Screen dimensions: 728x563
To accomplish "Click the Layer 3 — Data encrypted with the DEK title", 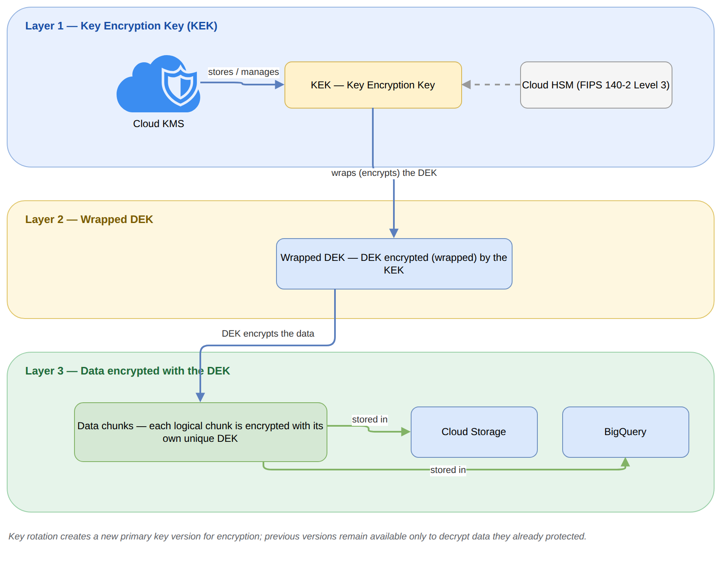I will 128,371.
